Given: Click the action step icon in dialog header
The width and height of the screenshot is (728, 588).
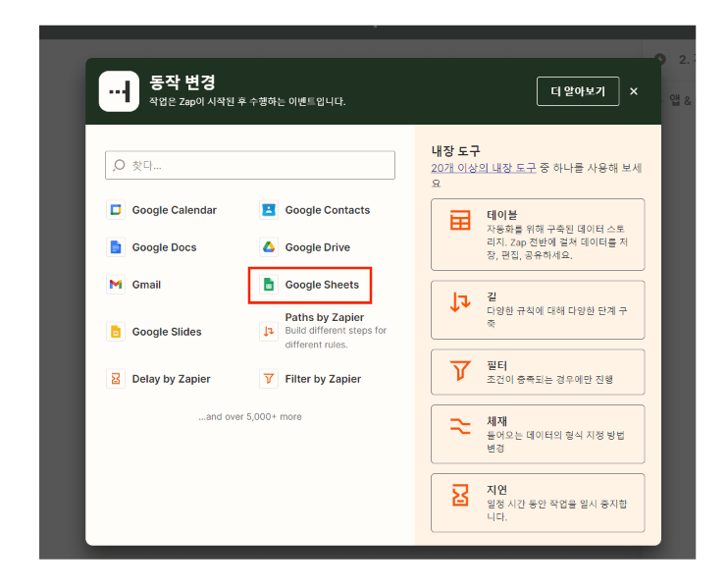Looking at the screenshot, I should pos(119,91).
